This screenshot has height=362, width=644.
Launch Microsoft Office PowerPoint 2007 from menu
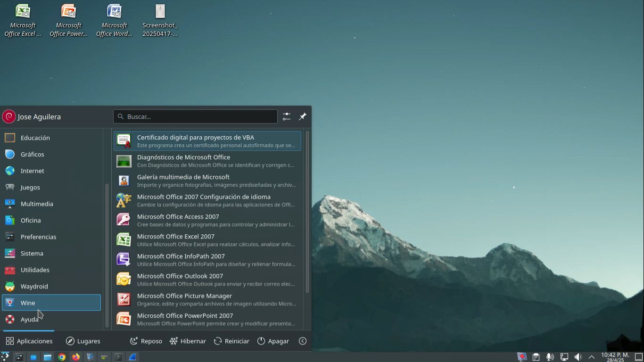[x=207, y=319]
